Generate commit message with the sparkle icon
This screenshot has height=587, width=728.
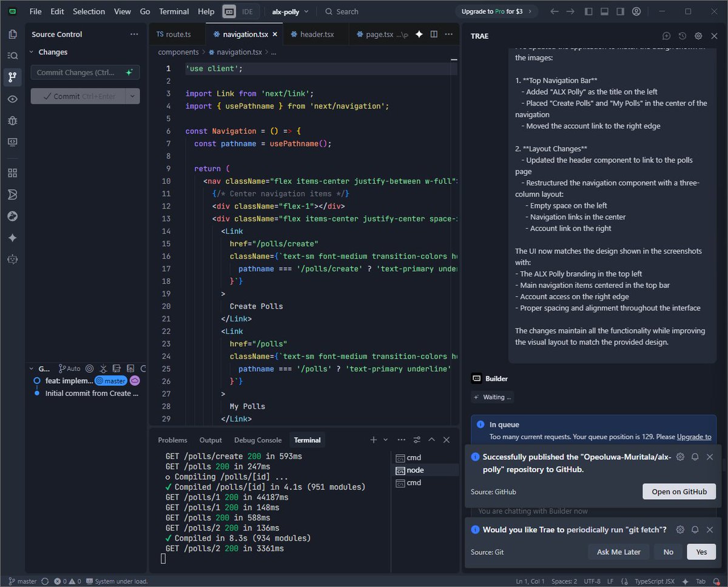[129, 72]
